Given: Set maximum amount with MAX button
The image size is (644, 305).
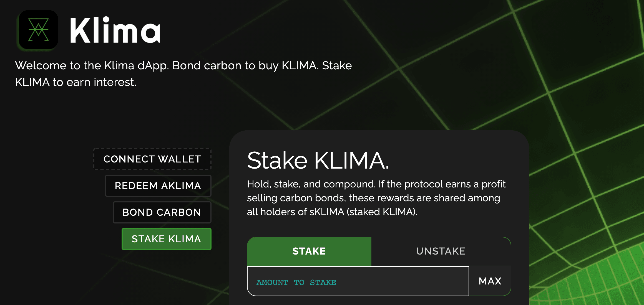Looking at the screenshot, I should click(490, 281).
